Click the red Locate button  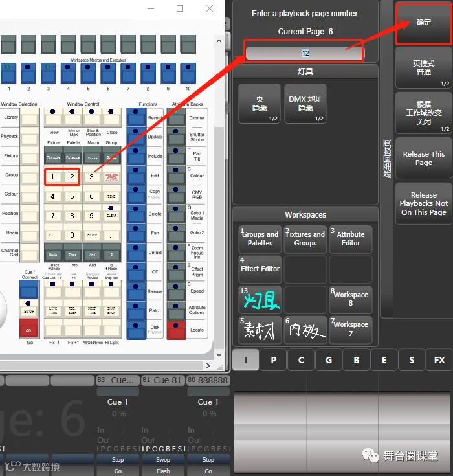pos(176,330)
